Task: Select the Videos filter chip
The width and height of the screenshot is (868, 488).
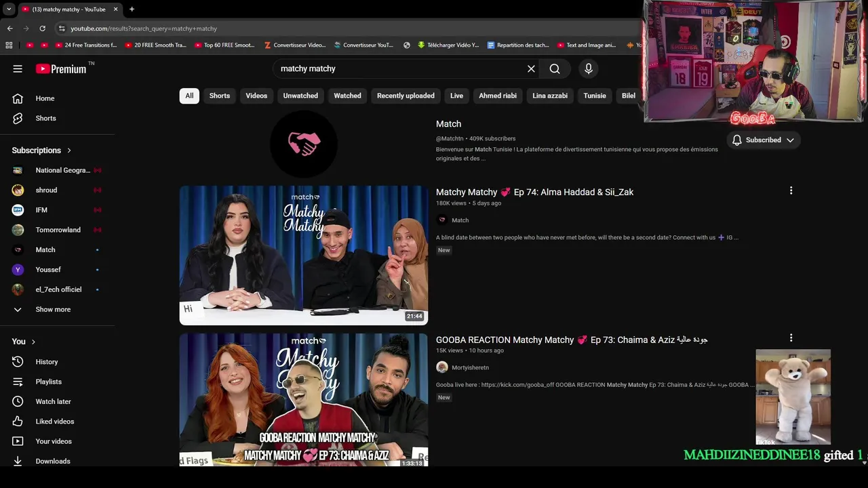Action: click(x=256, y=96)
